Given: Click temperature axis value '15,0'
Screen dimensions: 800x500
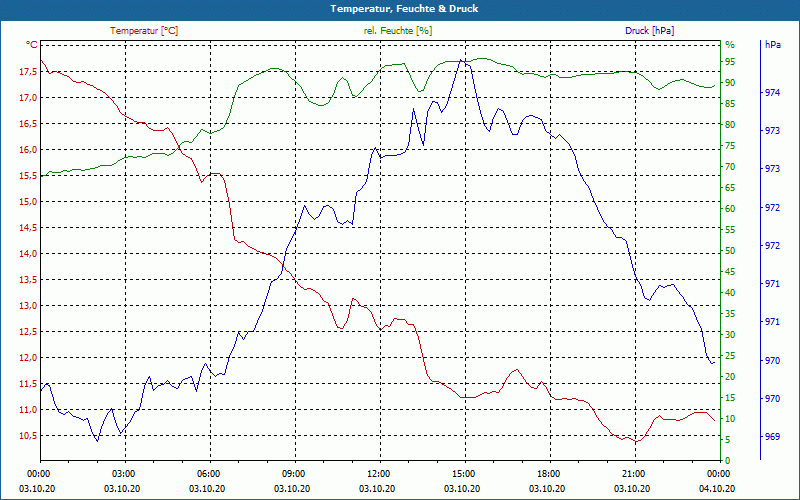Looking at the screenshot, I should point(28,202).
